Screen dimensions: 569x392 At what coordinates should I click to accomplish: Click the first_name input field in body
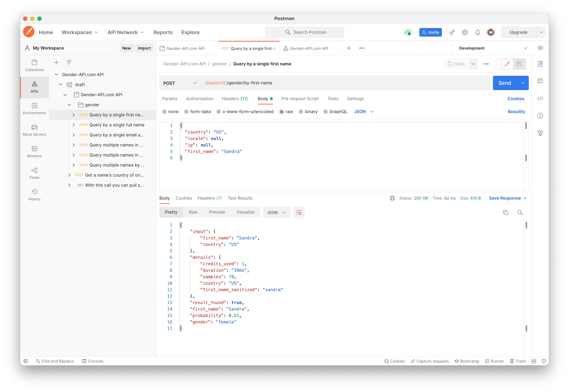[x=231, y=151]
